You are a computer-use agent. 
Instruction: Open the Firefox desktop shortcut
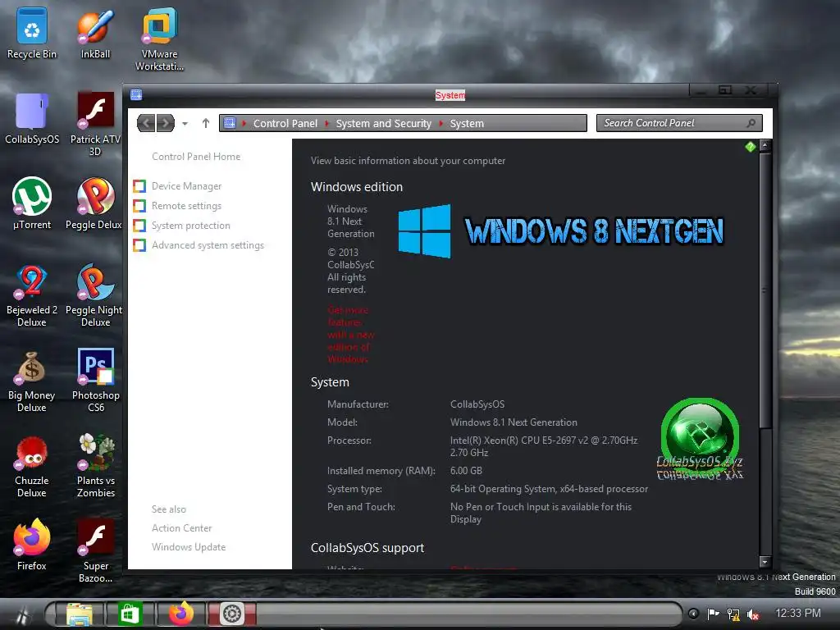pyautogui.click(x=32, y=545)
